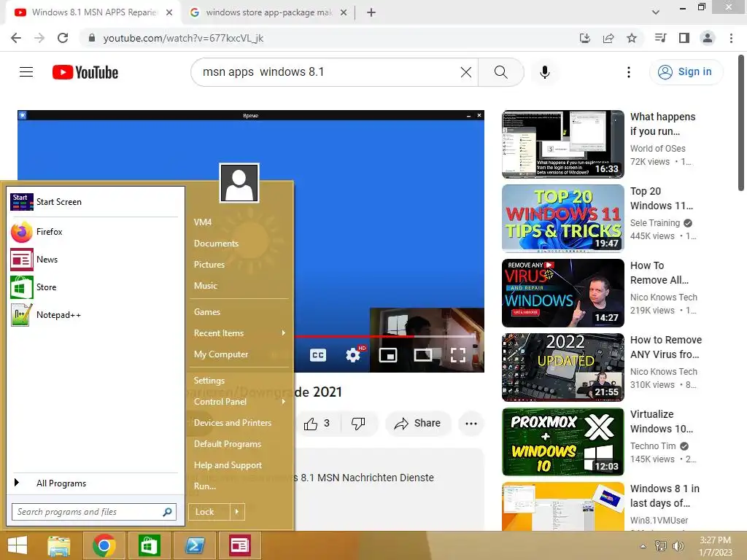Click the Windows Start button
The image size is (747, 560).
(18, 545)
